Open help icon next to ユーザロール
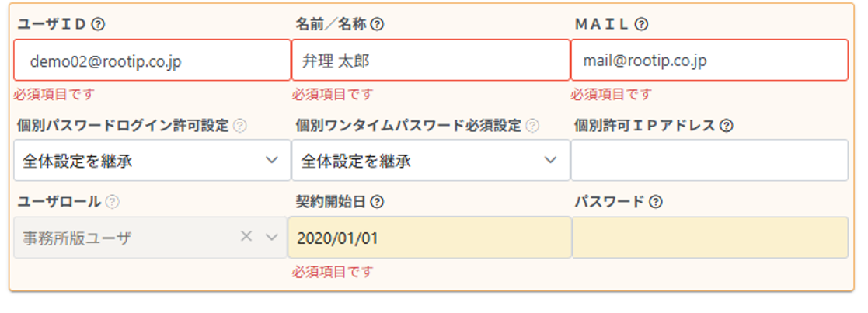Viewport: 868px width, 313px height. [x=113, y=203]
